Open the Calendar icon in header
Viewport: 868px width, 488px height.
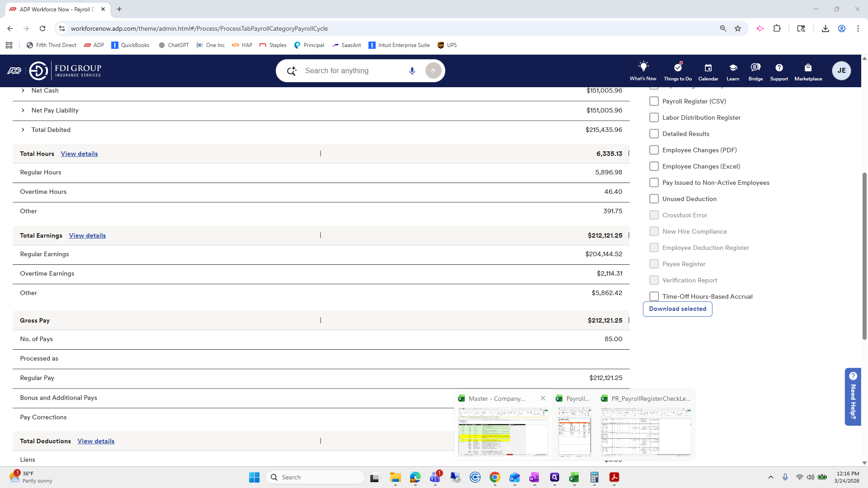pyautogui.click(x=708, y=68)
